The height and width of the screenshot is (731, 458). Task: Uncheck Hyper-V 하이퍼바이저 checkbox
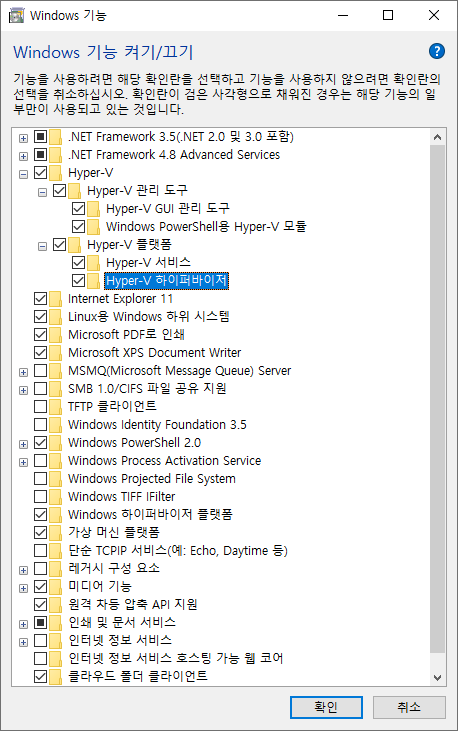(x=78, y=280)
